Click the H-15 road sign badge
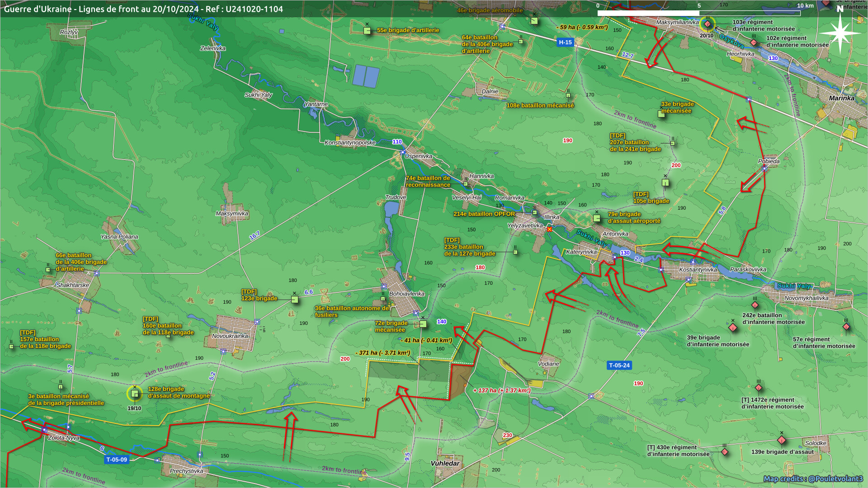The height and width of the screenshot is (488, 868). [565, 42]
